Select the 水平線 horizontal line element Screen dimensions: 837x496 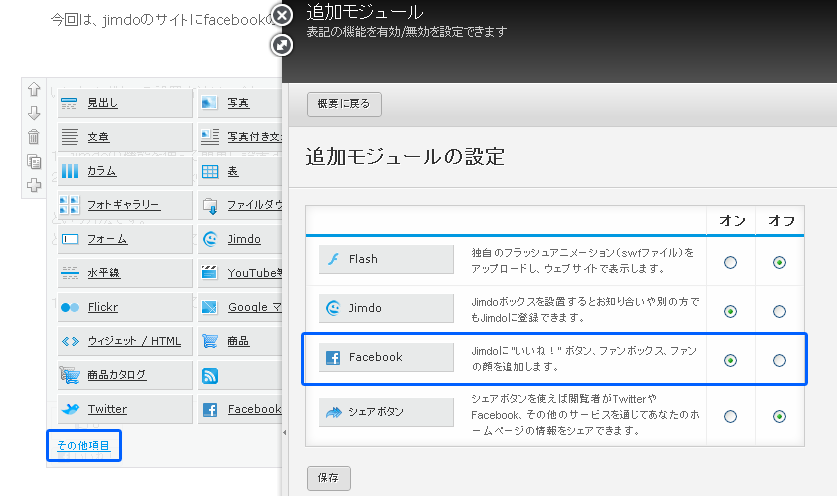tap(125, 273)
